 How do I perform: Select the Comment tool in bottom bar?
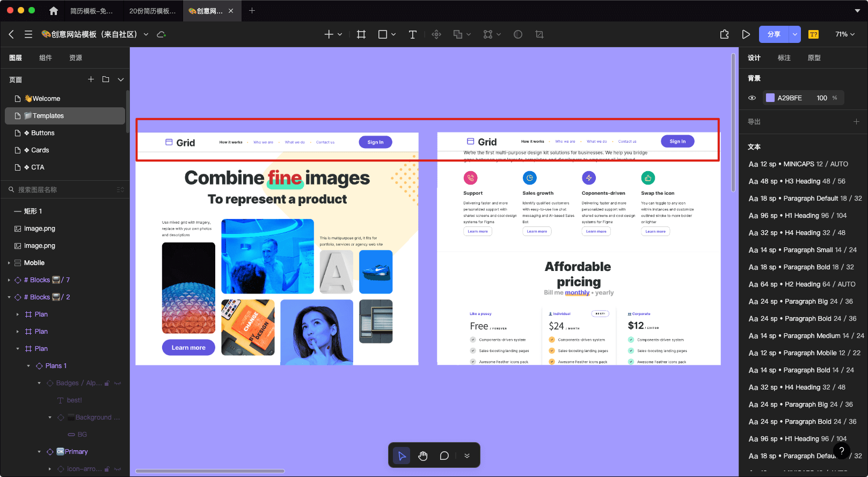pos(444,456)
